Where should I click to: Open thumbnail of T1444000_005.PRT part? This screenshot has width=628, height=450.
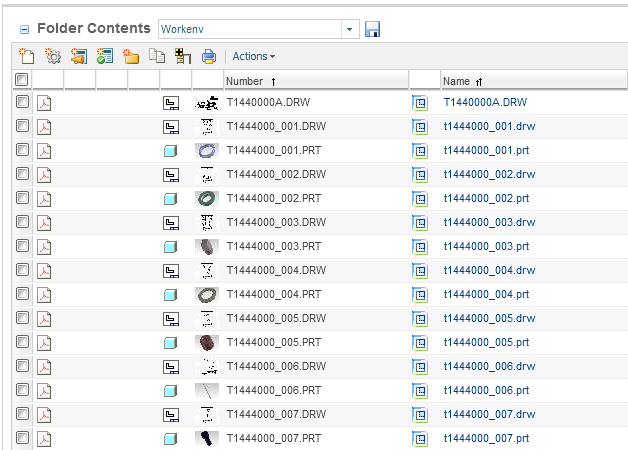pos(207,343)
